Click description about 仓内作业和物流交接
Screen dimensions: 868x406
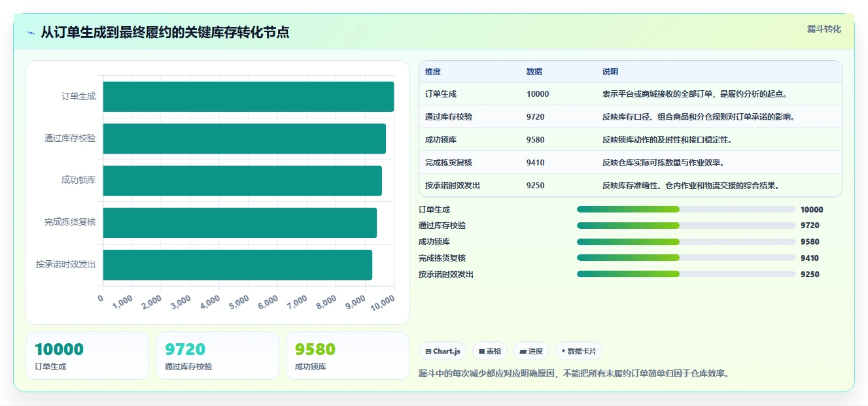click(x=691, y=186)
